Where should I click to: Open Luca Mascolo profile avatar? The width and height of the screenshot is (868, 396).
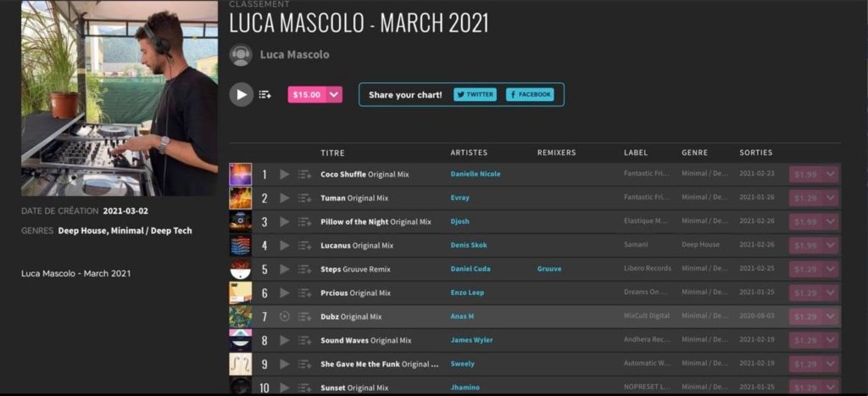[x=241, y=55]
